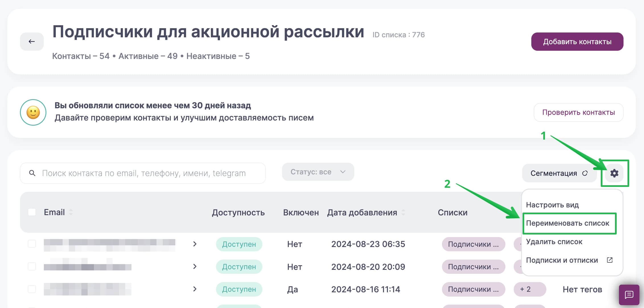
Task: Expand contact row dated 2024-08-20 20:09
Action: [195, 266]
